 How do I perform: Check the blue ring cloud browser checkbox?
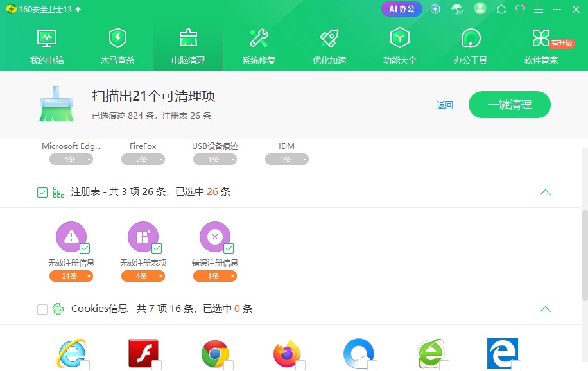[372, 365]
